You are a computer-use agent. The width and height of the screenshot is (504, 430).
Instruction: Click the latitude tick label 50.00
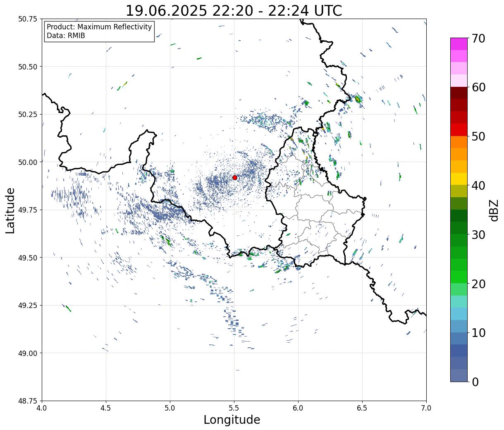coord(28,162)
